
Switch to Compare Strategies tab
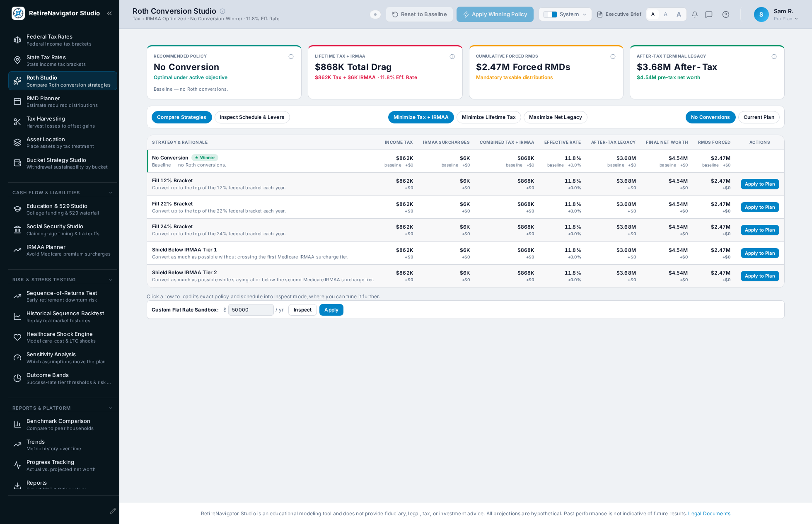click(x=181, y=117)
